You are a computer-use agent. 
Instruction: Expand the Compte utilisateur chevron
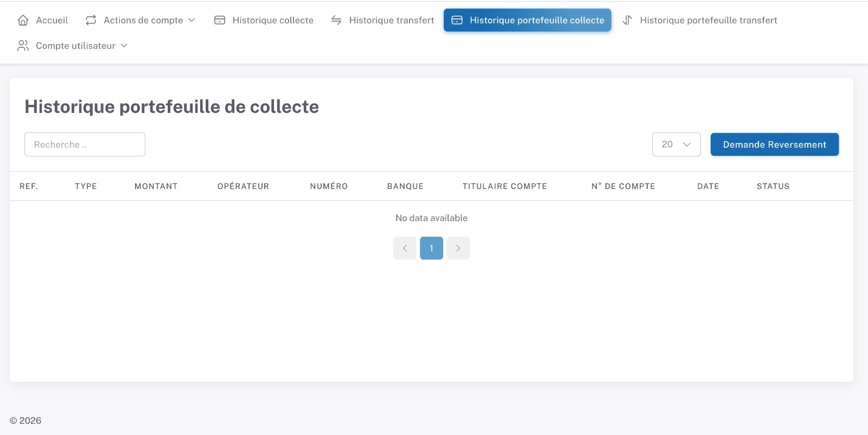tap(124, 46)
